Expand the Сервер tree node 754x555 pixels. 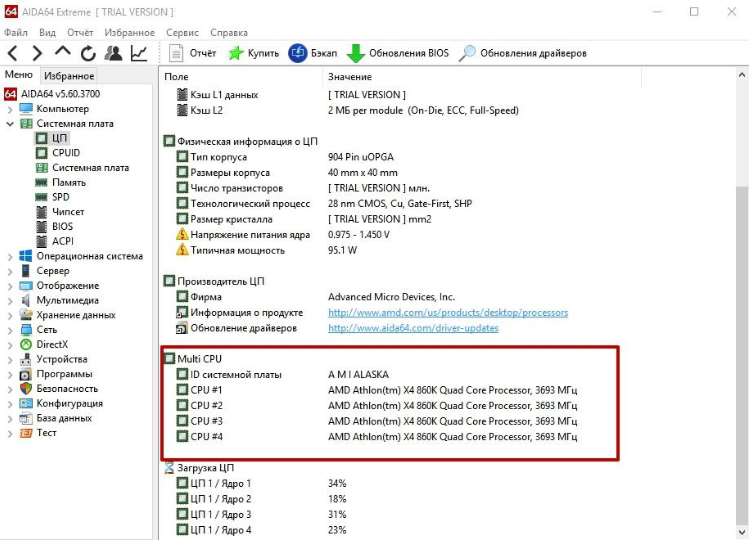tap(10, 271)
